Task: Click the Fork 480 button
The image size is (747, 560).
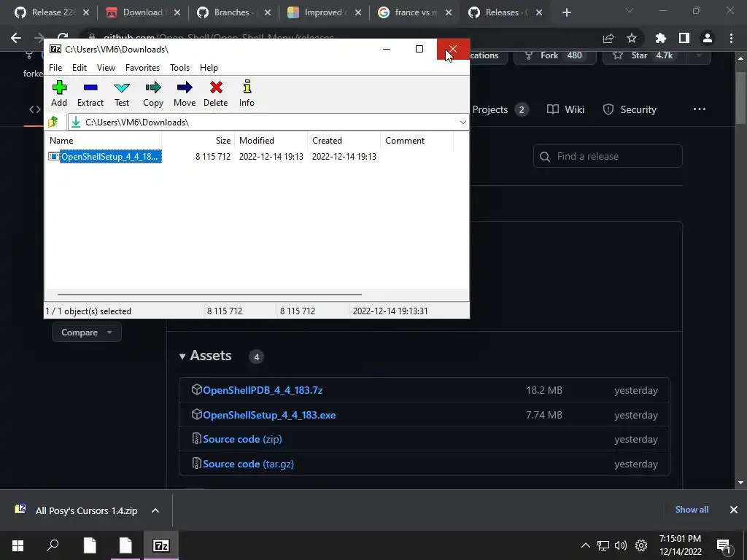Action: pos(554,55)
